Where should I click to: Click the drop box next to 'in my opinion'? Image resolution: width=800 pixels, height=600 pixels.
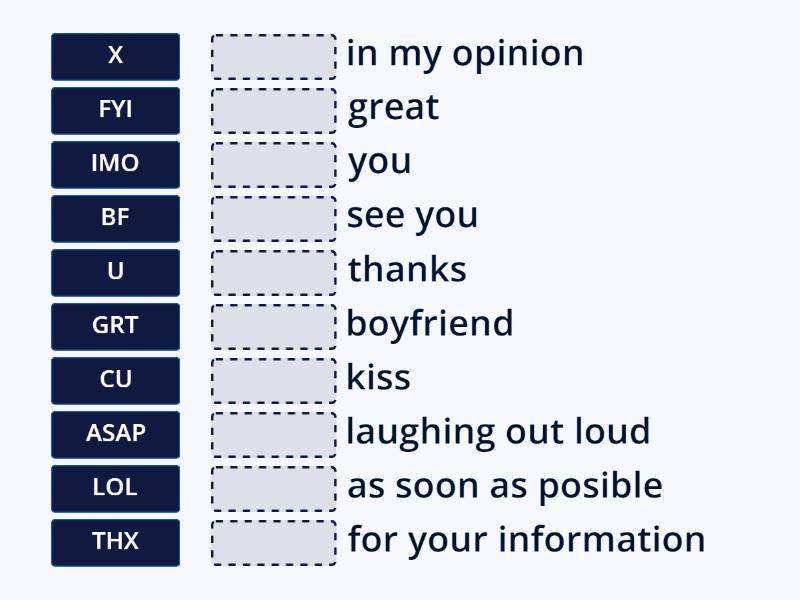point(272,56)
